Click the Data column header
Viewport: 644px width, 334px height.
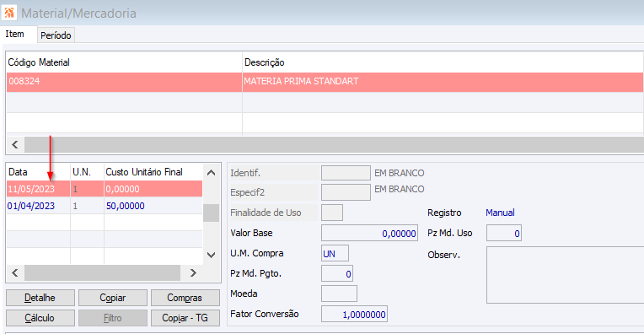[x=38, y=172]
